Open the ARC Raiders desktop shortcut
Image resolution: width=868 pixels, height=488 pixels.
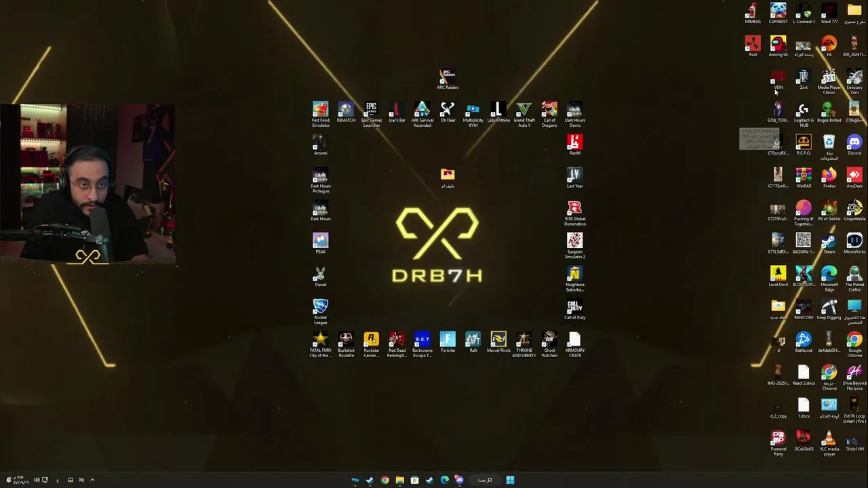coord(448,79)
